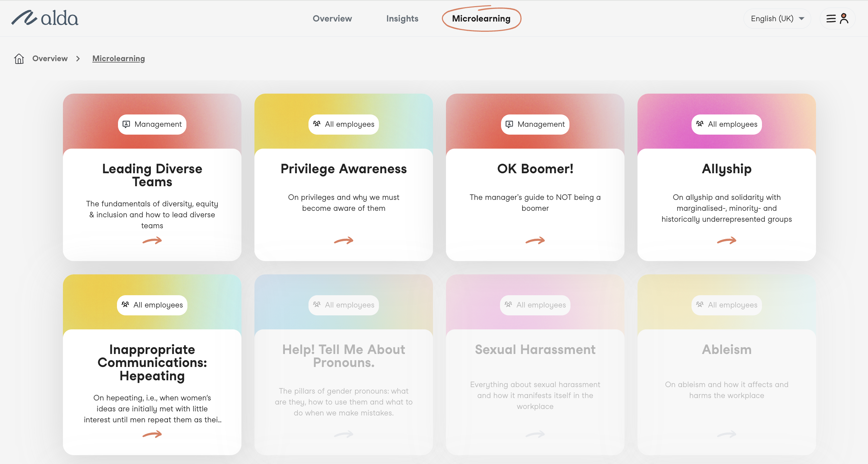The image size is (868, 464).
Task: Open Help! Tell Me About Pronouns card
Action: pos(343,356)
